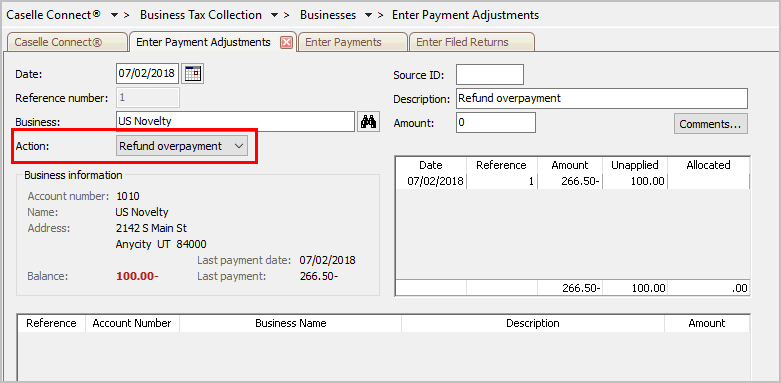The image size is (781, 383).
Task: Click the Description field Refund overpayment
Action: click(x=602, y=99)
